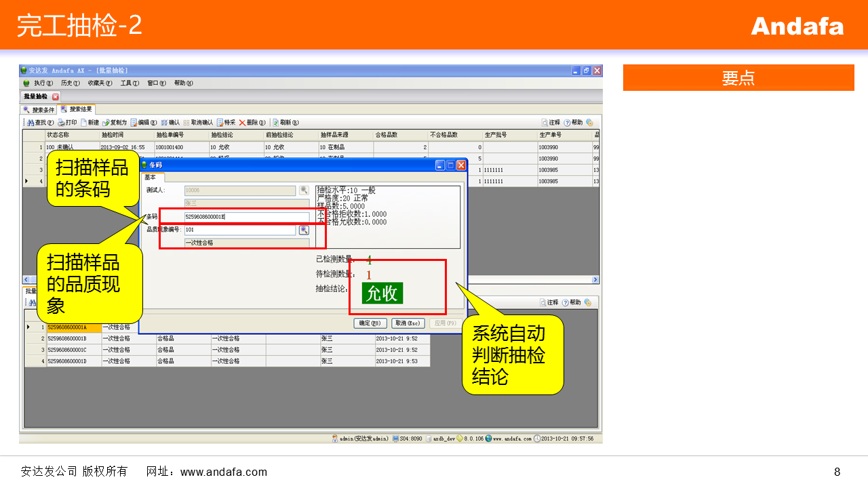Click the upper 注释 (Annotation) toolbar icon

[545, 123]
